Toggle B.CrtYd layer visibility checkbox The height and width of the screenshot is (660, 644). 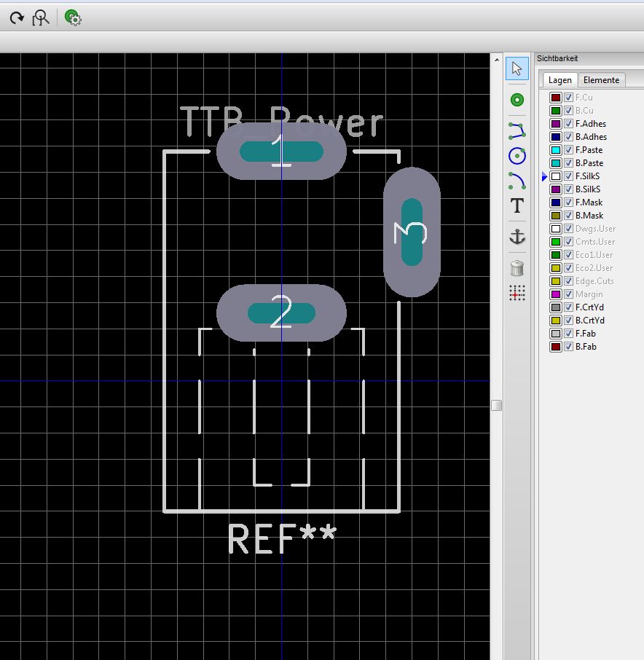[568, 321]
